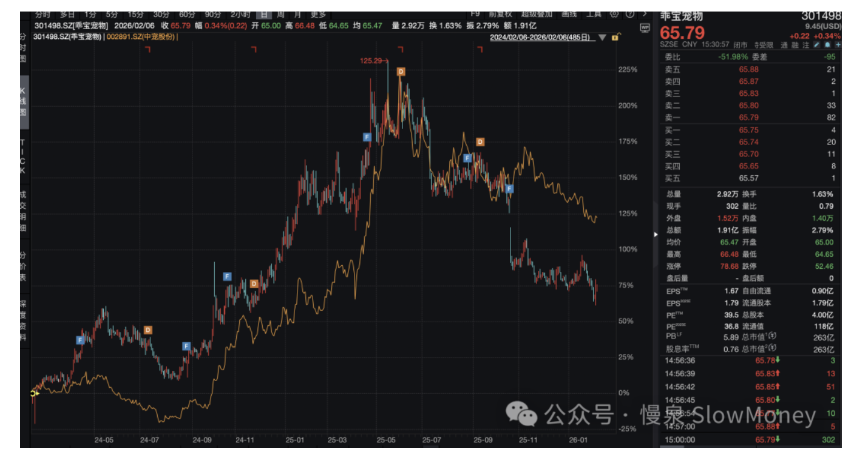Click the WP keyboard icon above the chart
This screenshot has width=868, height=460.
pyautogui.click(x=645, y=27)
